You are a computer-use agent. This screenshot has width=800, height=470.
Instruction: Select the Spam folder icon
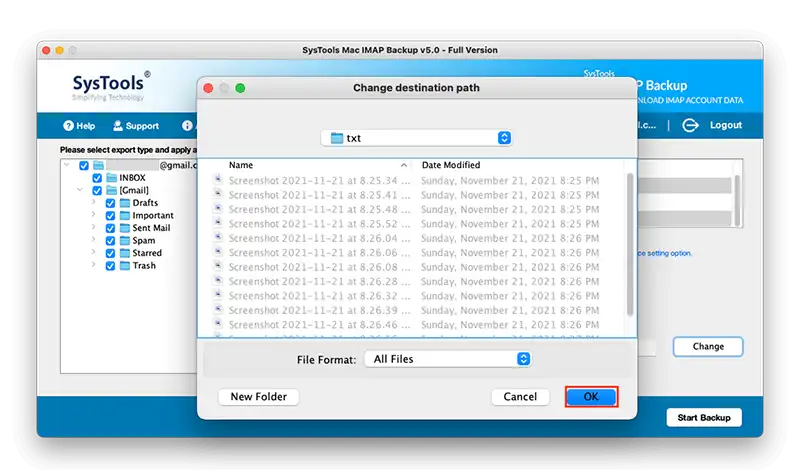125,240
